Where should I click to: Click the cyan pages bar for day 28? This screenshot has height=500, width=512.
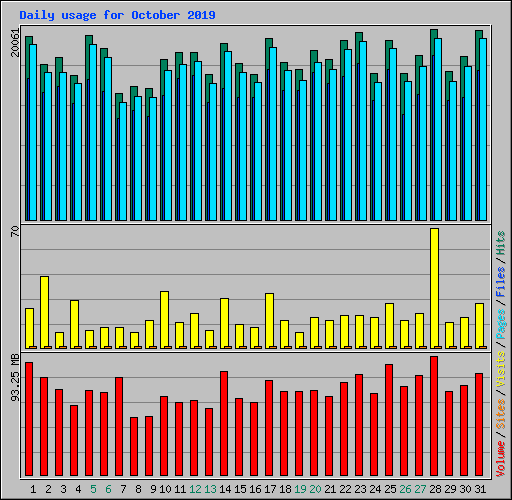pyautogui.click(x=438, y=129)
